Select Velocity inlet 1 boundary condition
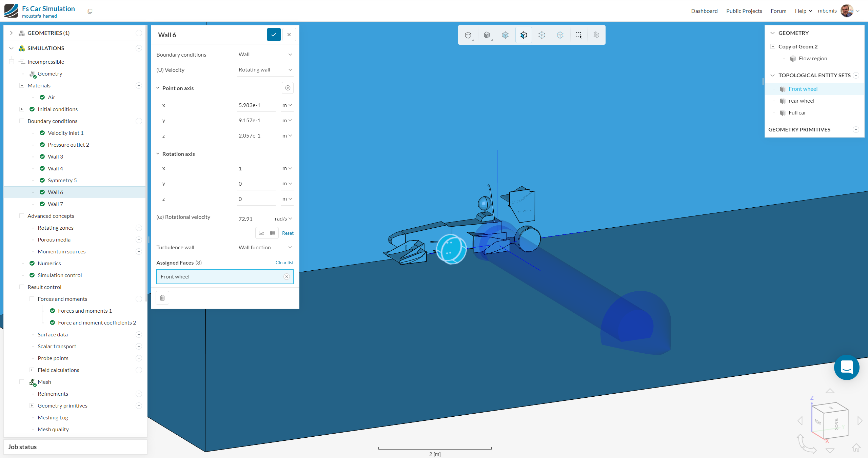The height and width of the screenshot is (458, 868). pyautogui.click(x=65, y=133)
